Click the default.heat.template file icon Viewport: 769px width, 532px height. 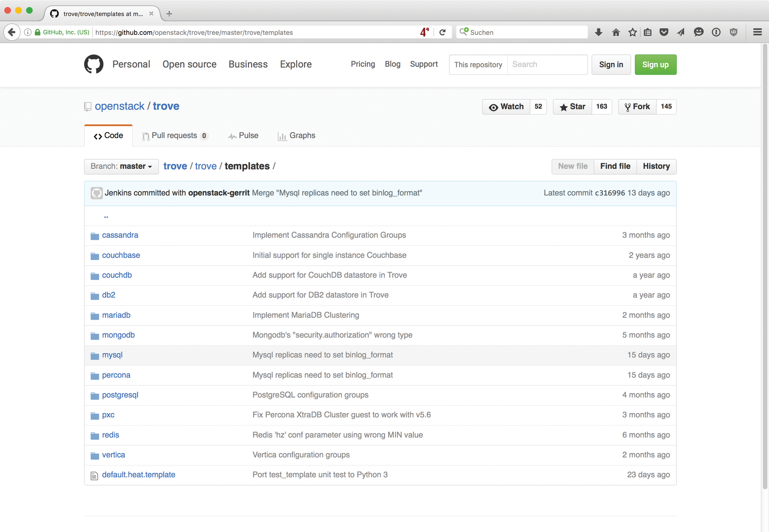coord(95,475)
